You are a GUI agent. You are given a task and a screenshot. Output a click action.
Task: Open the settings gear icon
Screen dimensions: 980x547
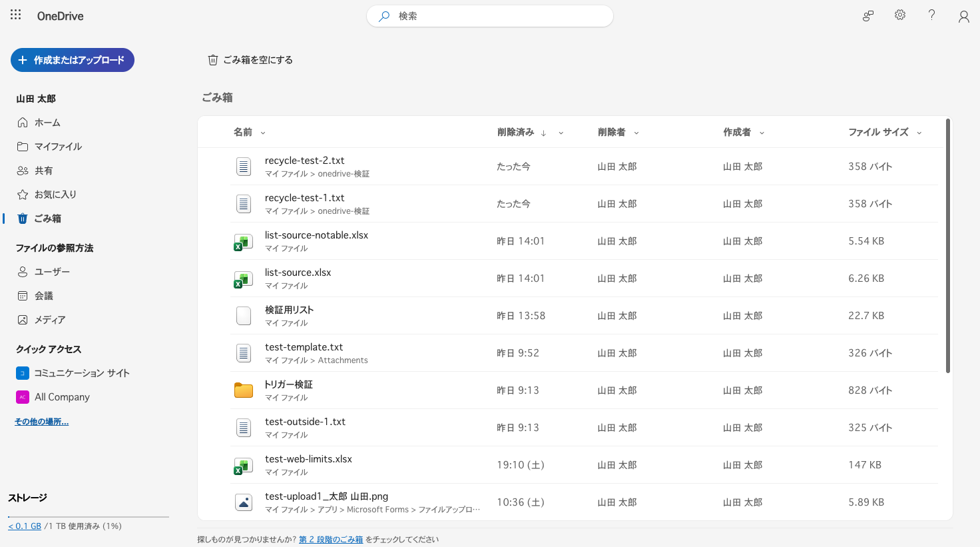[x=900, y=15]
